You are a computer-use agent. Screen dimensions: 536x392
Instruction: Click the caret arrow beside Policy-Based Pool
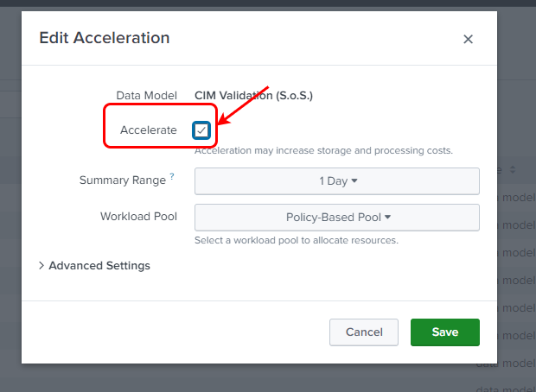click(x=388, y=218)
